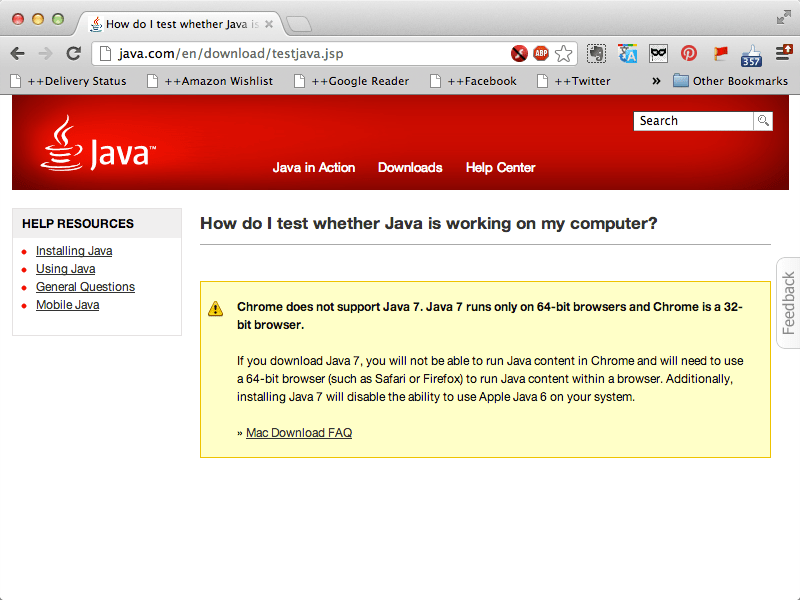
Task: Open the Pinterest extension icon
Action: (689, 53)
